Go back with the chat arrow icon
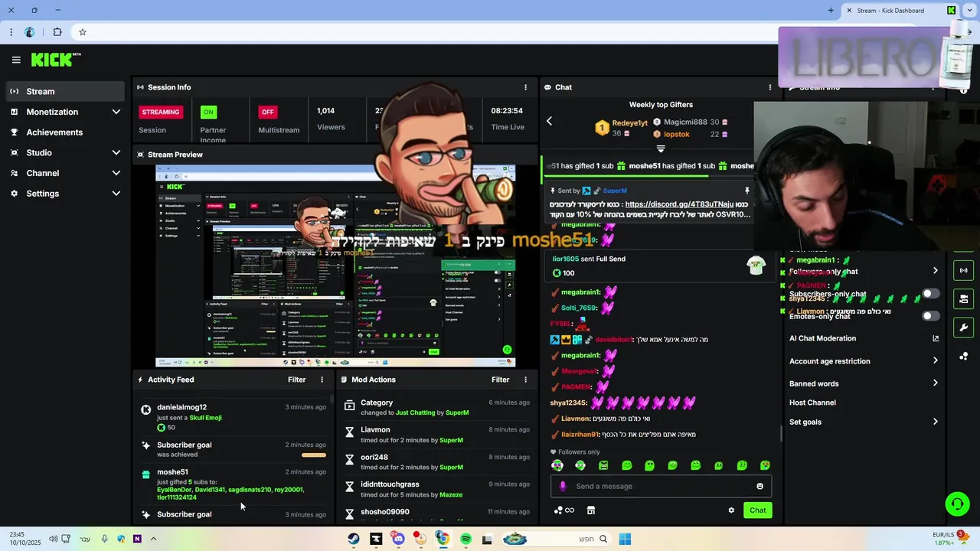 click(549, 121)
